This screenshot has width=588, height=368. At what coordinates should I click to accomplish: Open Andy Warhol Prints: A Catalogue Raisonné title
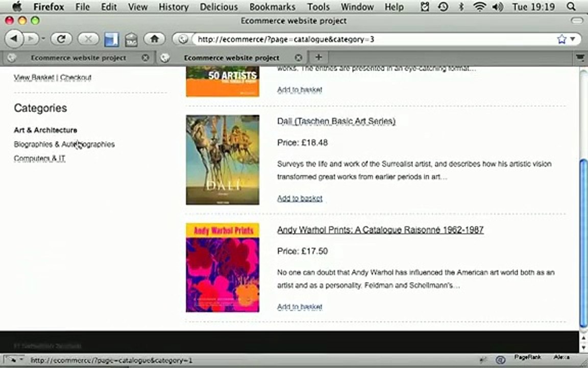(380, 230)
